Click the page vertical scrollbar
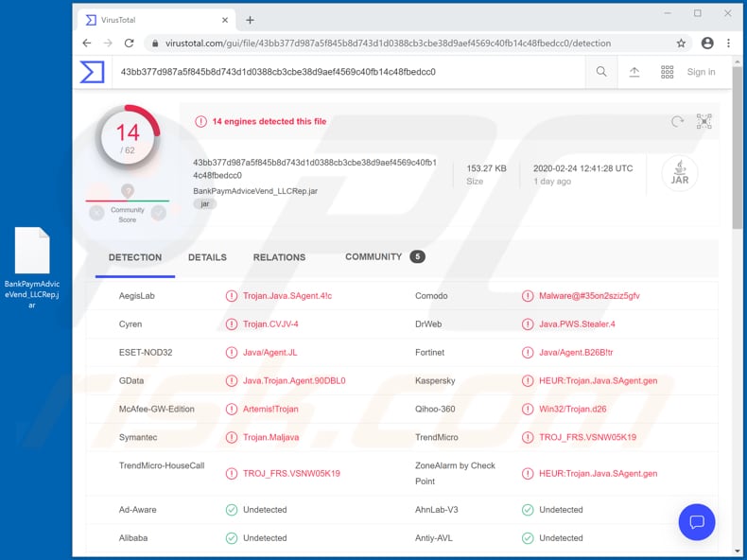The image size is (747, 560). pyautogui.click(x=737, y=148)
